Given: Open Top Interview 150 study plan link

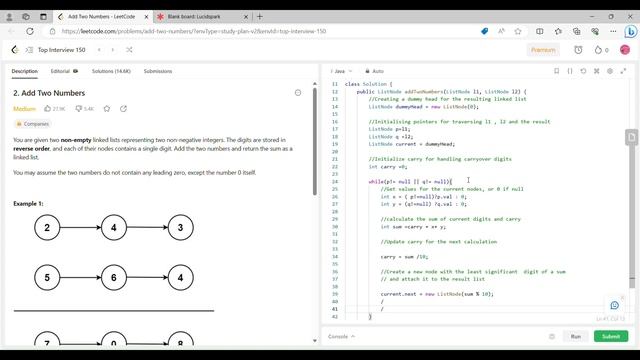Looking at the screenshot, I should 62,50.
